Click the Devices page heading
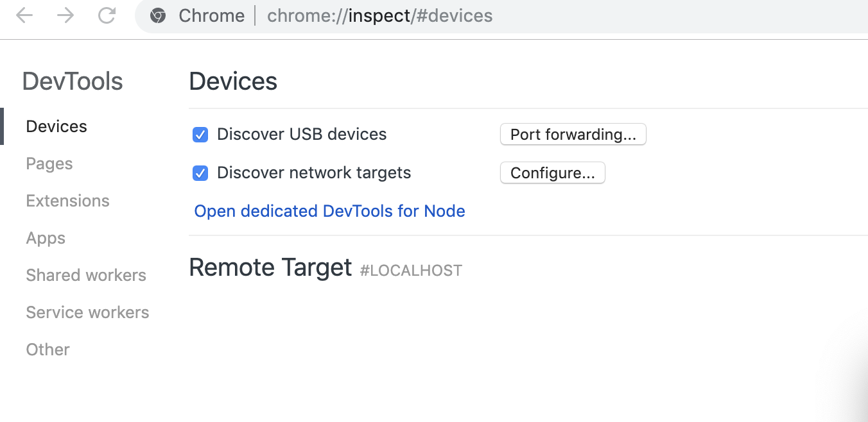The width and height of the screenshot is (868, 422). [233, 81]
